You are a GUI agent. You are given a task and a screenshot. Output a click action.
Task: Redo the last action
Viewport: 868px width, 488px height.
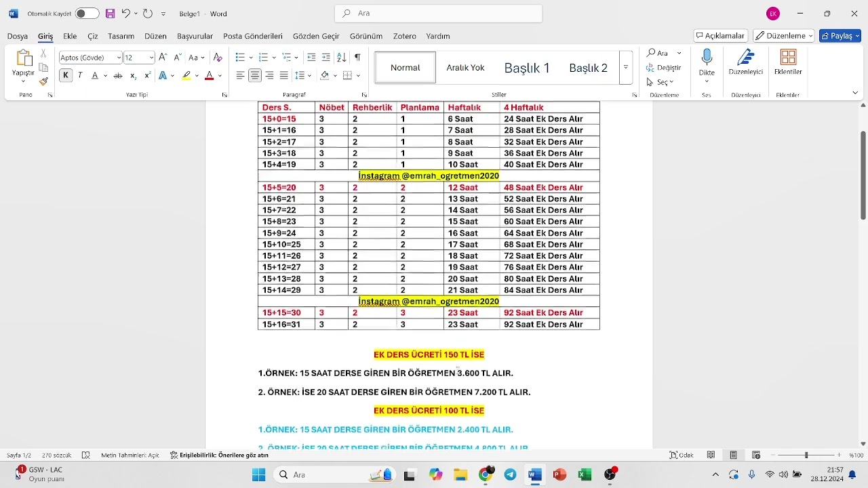(148, 14)
